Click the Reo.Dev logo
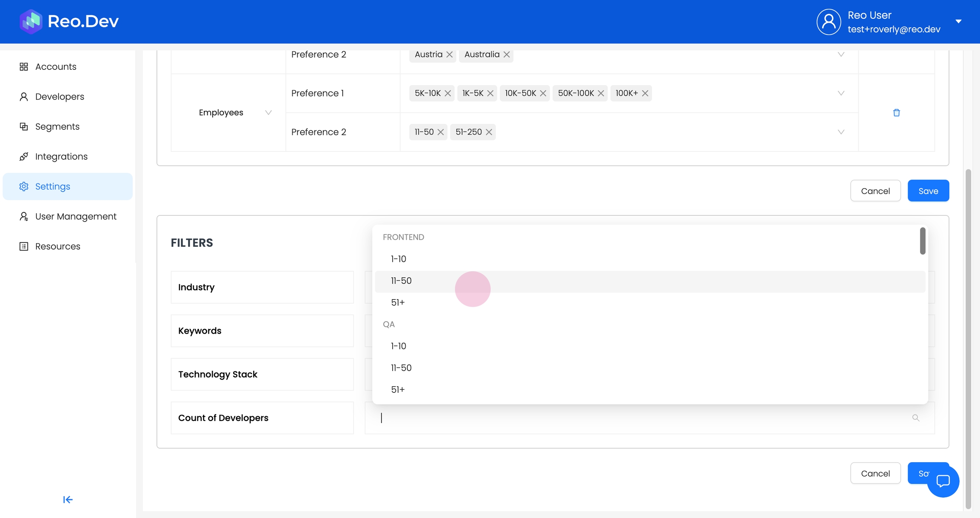Screen dimensions: 980x518 pyautogui.click(x=69, y=21)
